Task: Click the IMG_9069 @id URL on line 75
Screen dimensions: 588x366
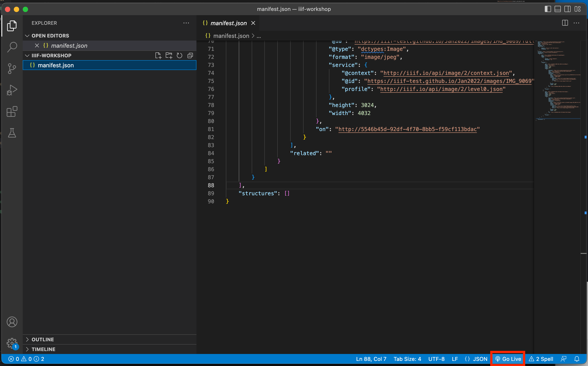Action: 449,81
